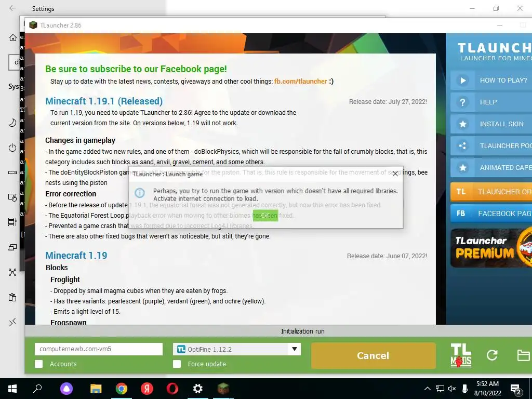Viewport: 532px width, 399px height.
Task: Open taskbar search magnifier
Action: click(x=37, y=389)
